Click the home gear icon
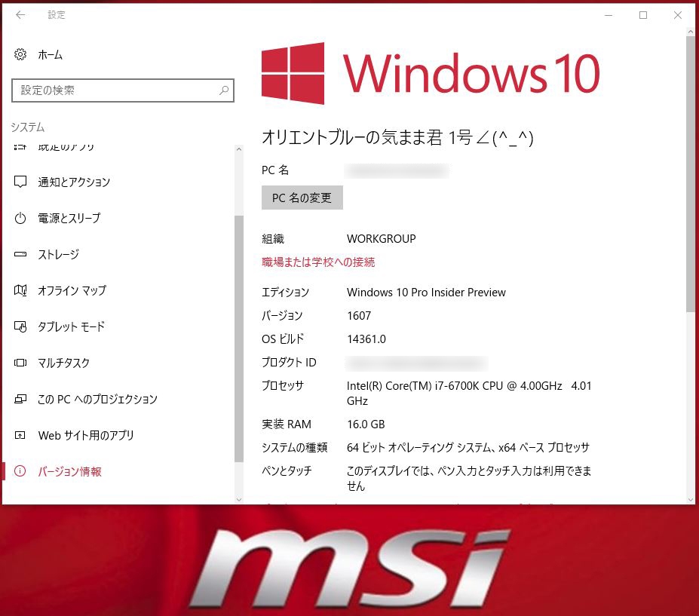 pyautogui.click(x=20, y=54)
